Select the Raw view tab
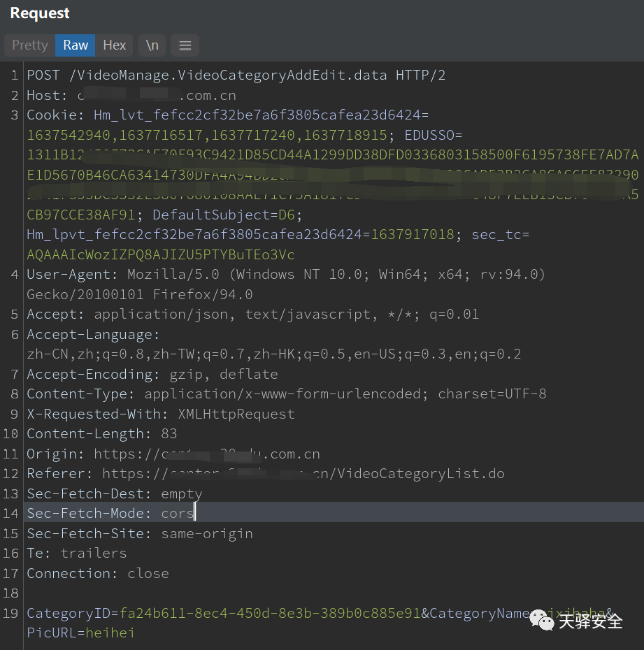 point(76,45)
